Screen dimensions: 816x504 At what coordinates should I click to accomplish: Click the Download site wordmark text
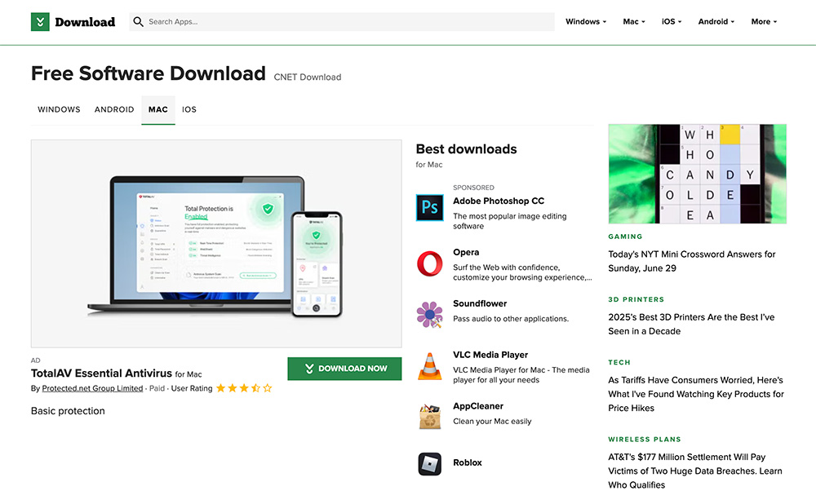(x=85, y=22)
